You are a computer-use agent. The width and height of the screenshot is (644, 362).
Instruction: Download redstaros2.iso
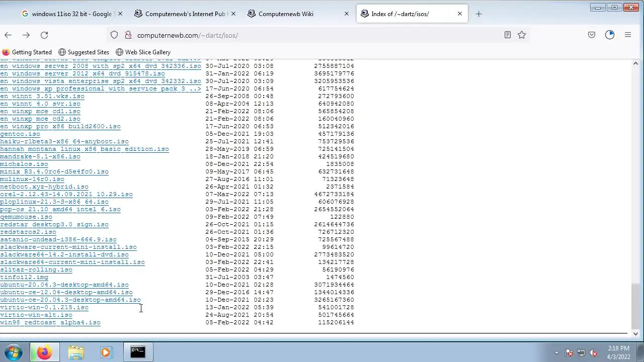tap(28, 232)
